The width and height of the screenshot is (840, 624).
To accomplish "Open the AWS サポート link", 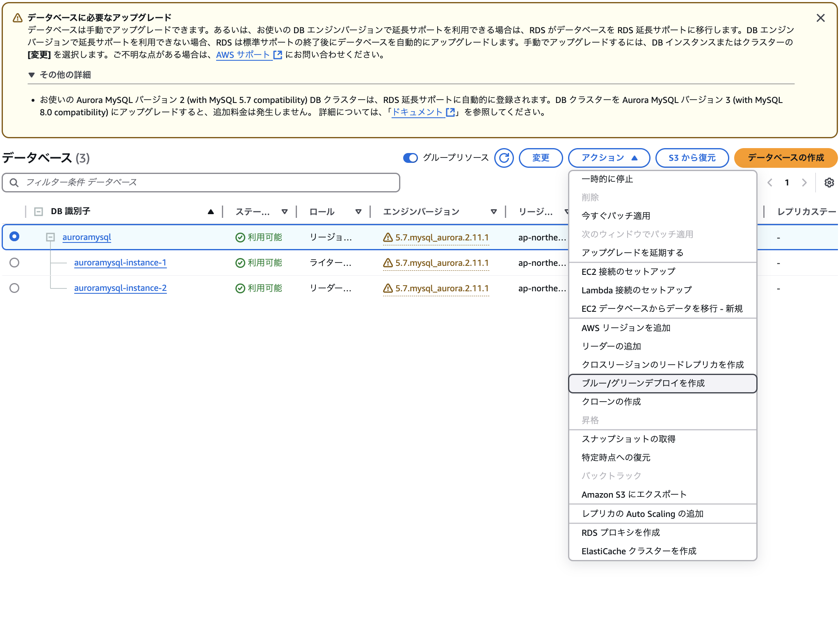I will pyautogui.click(x=243, y=55).
